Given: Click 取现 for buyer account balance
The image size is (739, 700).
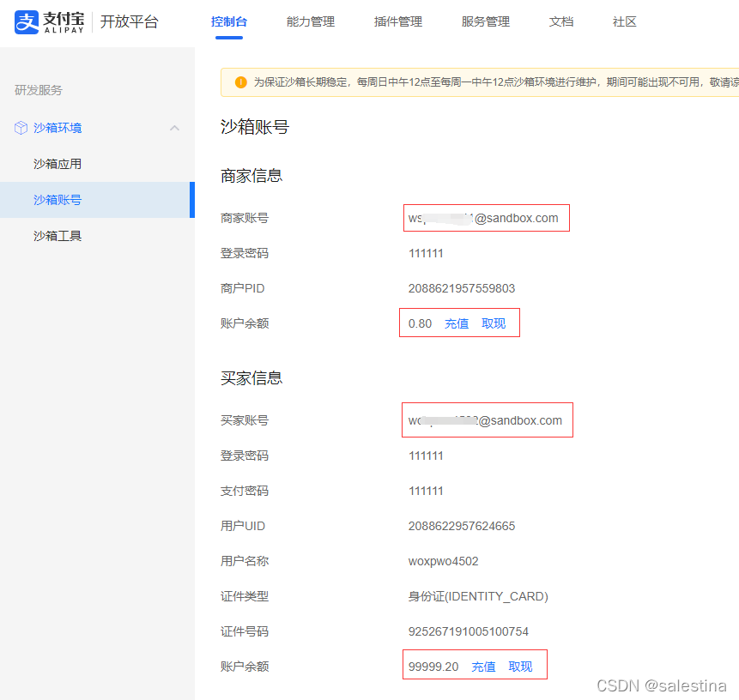Looking at the screenshot, I should 520,667.
